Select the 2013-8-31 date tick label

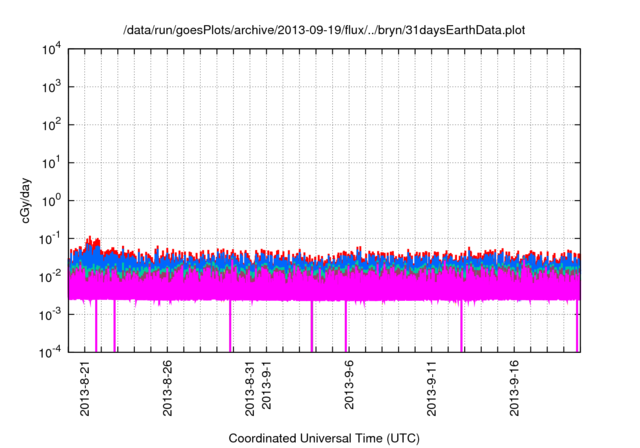tap(250, 388)
